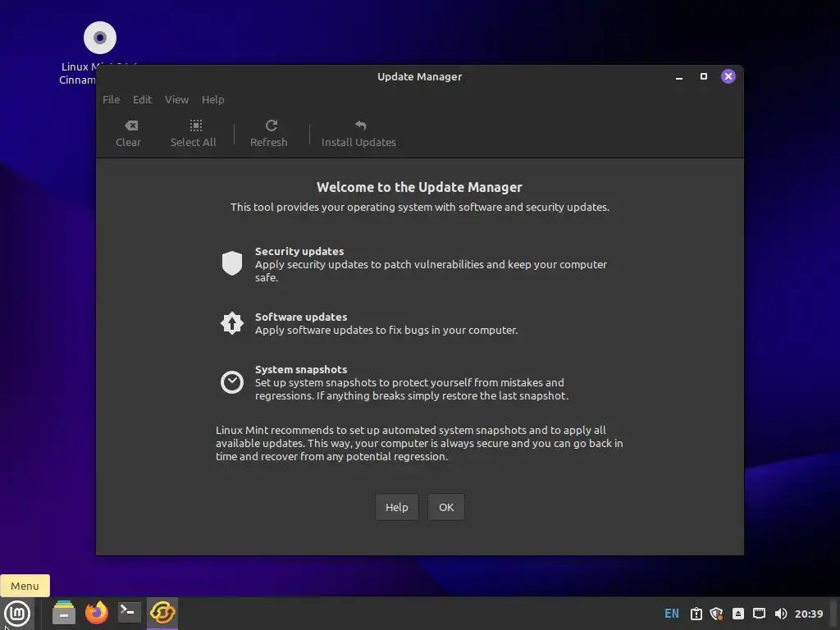
Task: Open the Help menu in menu bar
Action: tap(212, 99)
